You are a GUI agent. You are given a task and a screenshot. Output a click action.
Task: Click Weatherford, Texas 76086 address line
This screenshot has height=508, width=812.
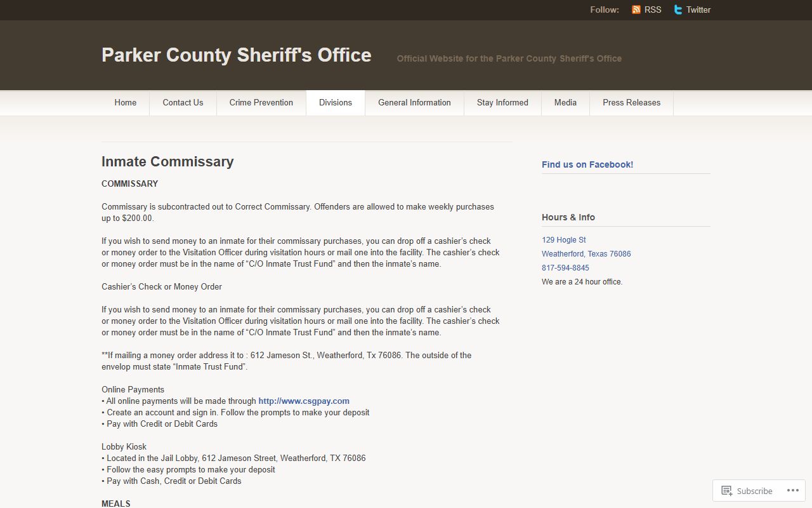click(x=586, y=254)
